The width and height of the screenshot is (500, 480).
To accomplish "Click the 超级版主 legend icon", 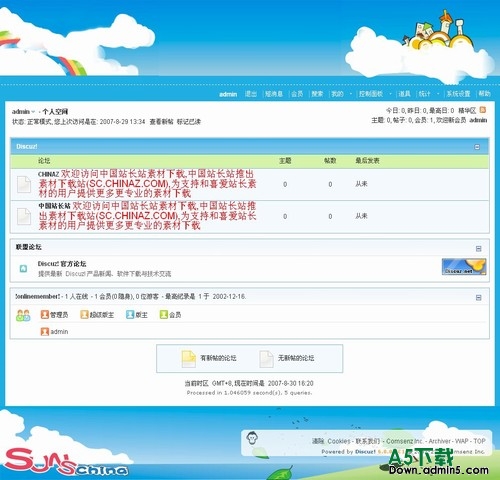I will 84,314.
